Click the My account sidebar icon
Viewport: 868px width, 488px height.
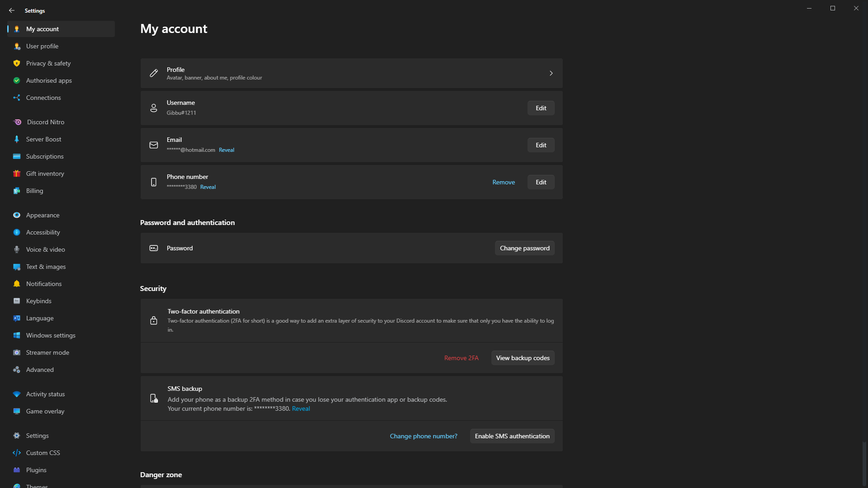[x=17, y=28]
